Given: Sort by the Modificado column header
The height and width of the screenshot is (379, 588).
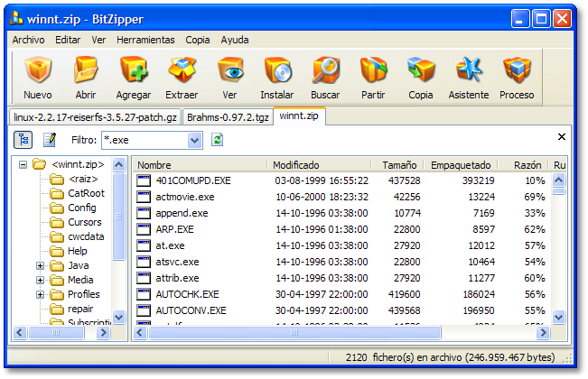Looking at the screenshot, I should 319,165.
